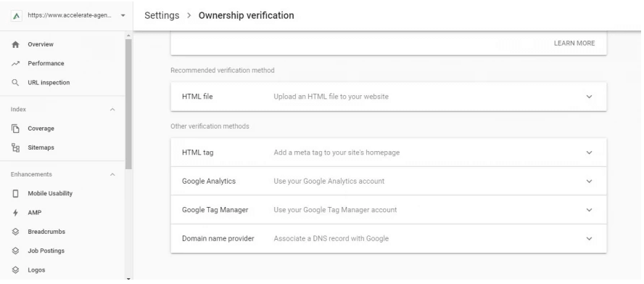This screenshot has width=644, height=284.
Task: Open the Coverage report
Action: (x=41, y=129)
